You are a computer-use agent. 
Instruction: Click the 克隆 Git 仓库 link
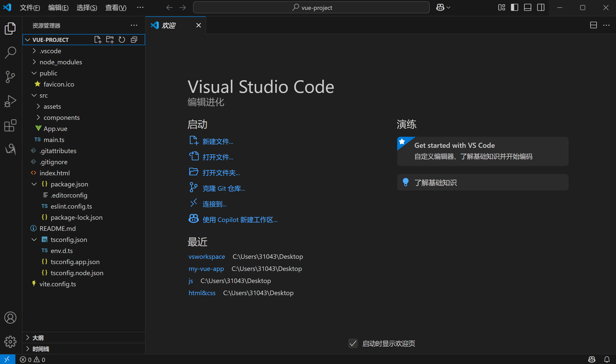coord(223,188)
